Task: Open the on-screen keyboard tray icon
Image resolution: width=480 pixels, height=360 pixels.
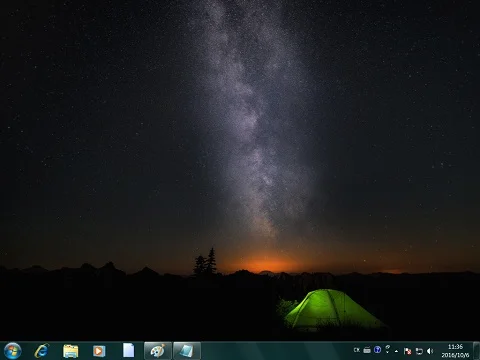Action: 367,350
